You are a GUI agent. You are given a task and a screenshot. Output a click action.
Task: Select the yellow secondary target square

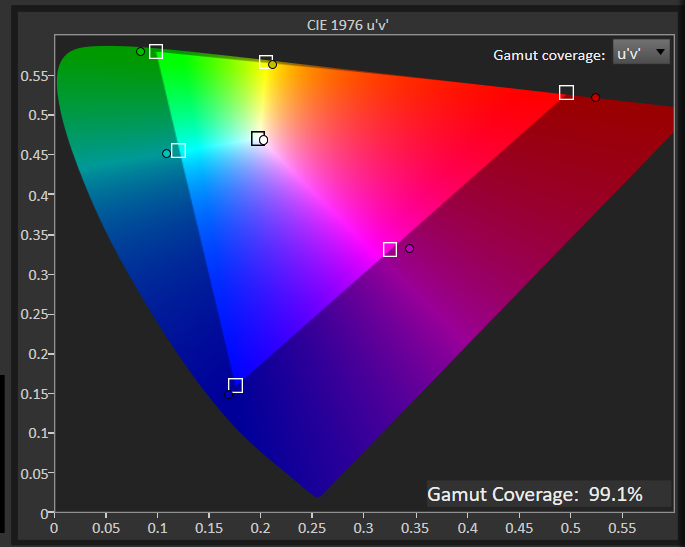(x=266, y=62)
